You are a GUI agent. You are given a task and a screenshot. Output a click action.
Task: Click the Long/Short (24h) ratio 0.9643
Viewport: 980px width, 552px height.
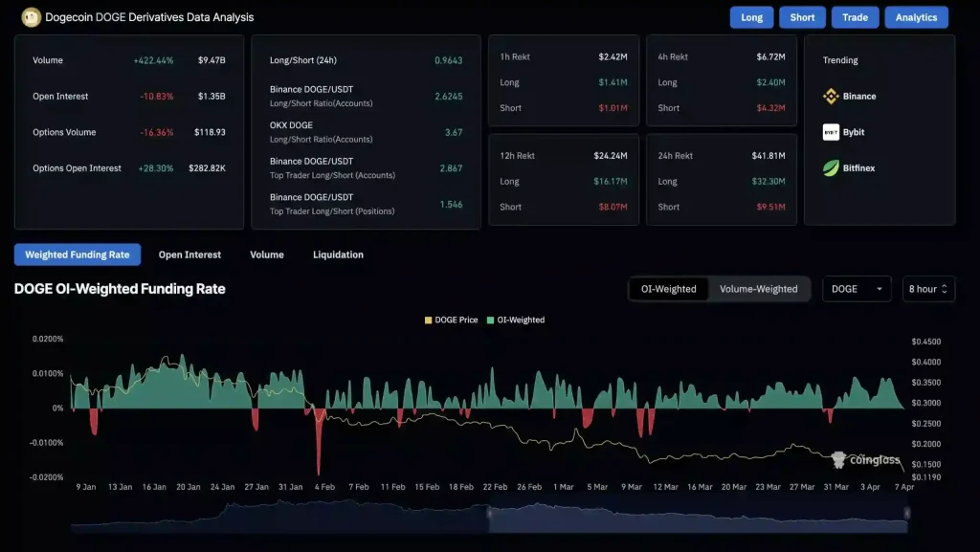point(448,60)
